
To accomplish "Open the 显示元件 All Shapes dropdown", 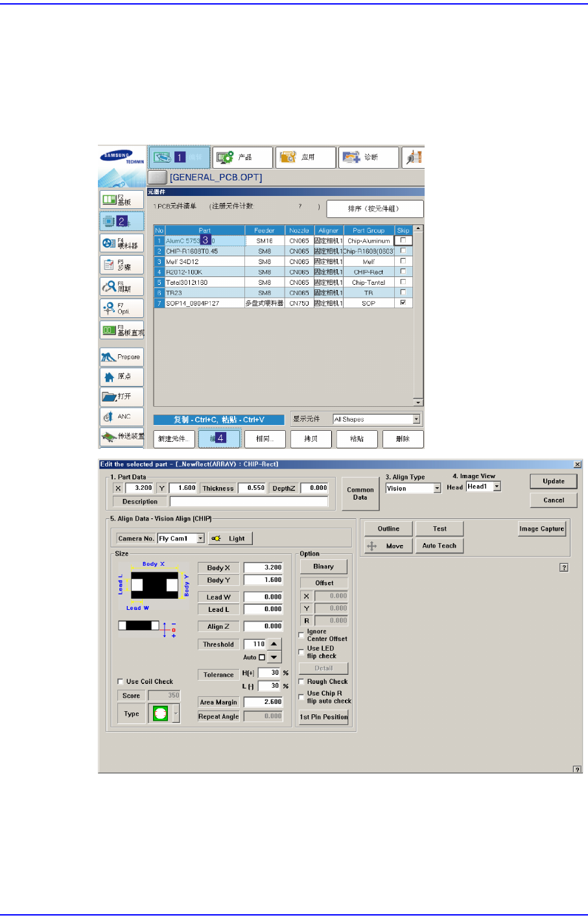I will [416, 419].
